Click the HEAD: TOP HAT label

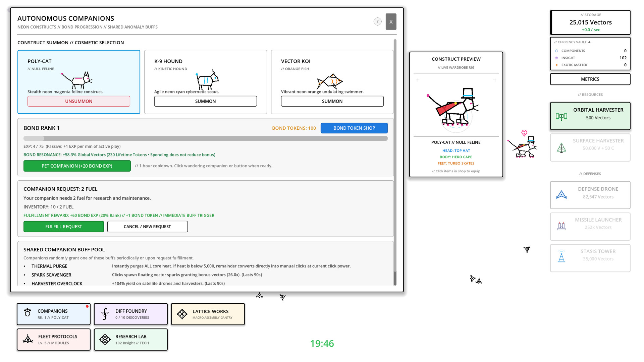click(x=456, y=150)
